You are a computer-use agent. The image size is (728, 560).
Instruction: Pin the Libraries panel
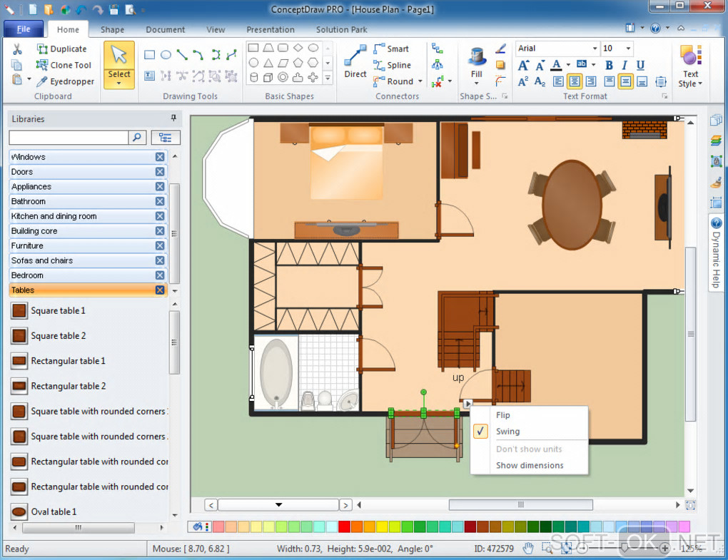point(173,118)
